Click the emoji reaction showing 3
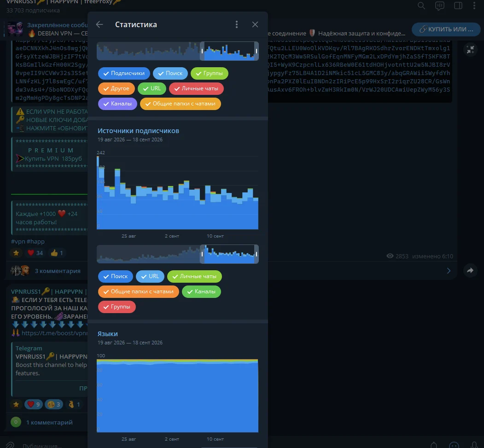 point(54,404)
